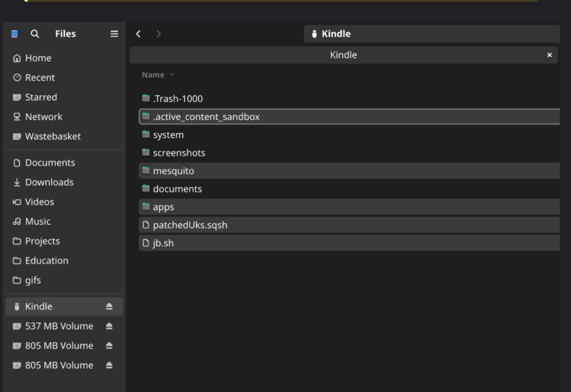Select the mesquito folder
This screenshot has height=392, width=571.
pos(173,171)
